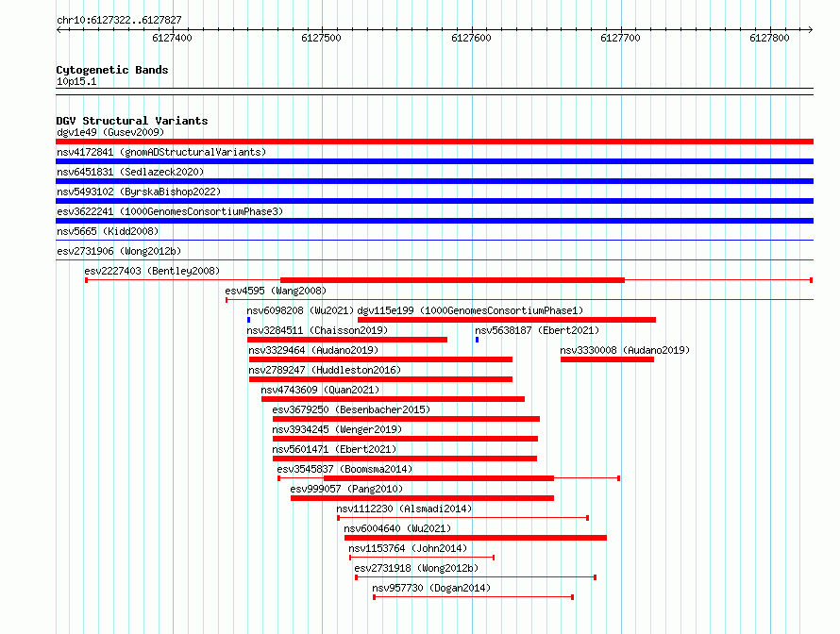Select the nsv3934245 red bar
This screenshot has height=634, width=840.
[x=405, y=439]
